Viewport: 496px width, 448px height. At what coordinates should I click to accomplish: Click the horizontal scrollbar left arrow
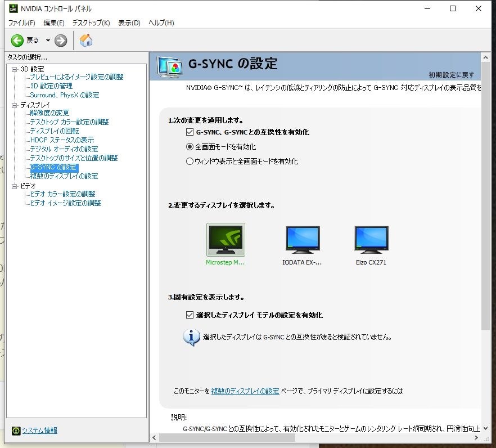(x=154, y=438)
